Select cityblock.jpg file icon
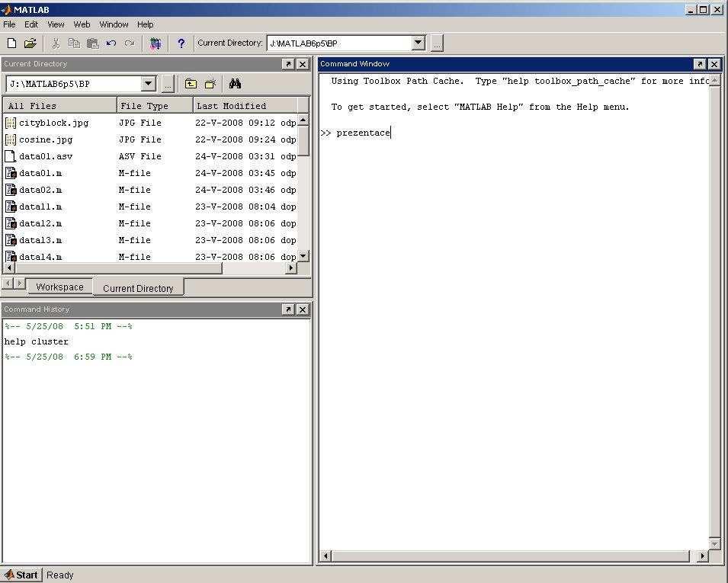Viewport: 728px width, 583px height. coord(10,123)
